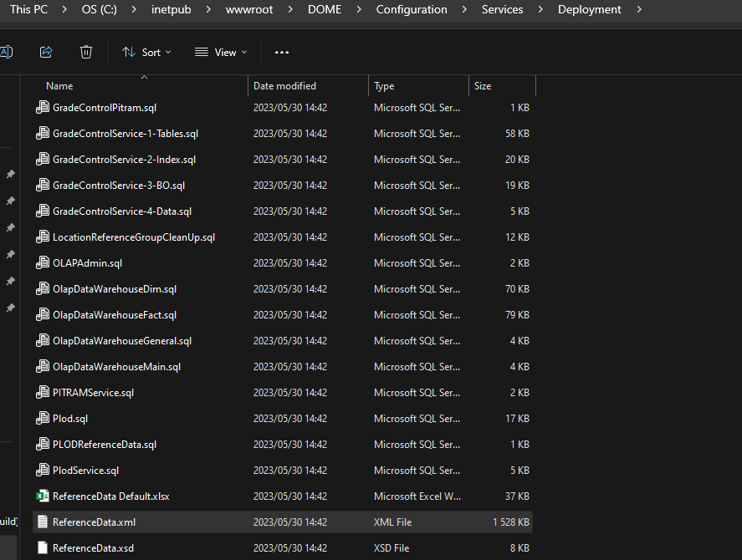Viewport: 742px width, 560px height.
Task: Sort files using the Size column header
Action: coord(483,85)
